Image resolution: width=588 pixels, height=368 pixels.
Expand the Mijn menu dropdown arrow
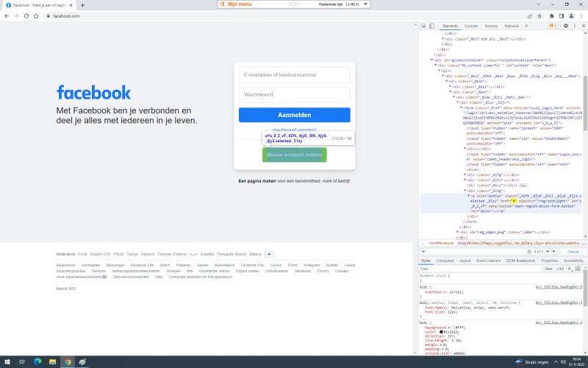click(365, 4)
